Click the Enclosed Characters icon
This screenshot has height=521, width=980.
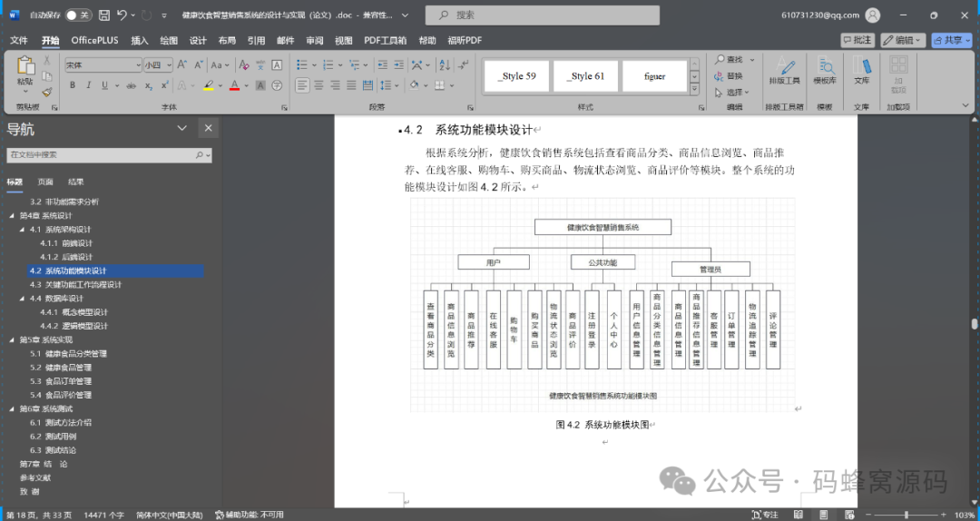coord(277,85)
